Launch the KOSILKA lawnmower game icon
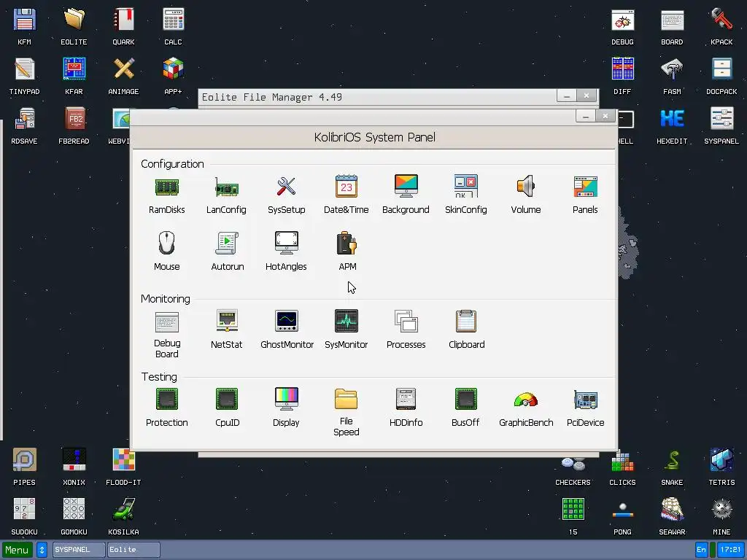Image resolution: width=747 pixels, height=560 pixels. point(123,510)
